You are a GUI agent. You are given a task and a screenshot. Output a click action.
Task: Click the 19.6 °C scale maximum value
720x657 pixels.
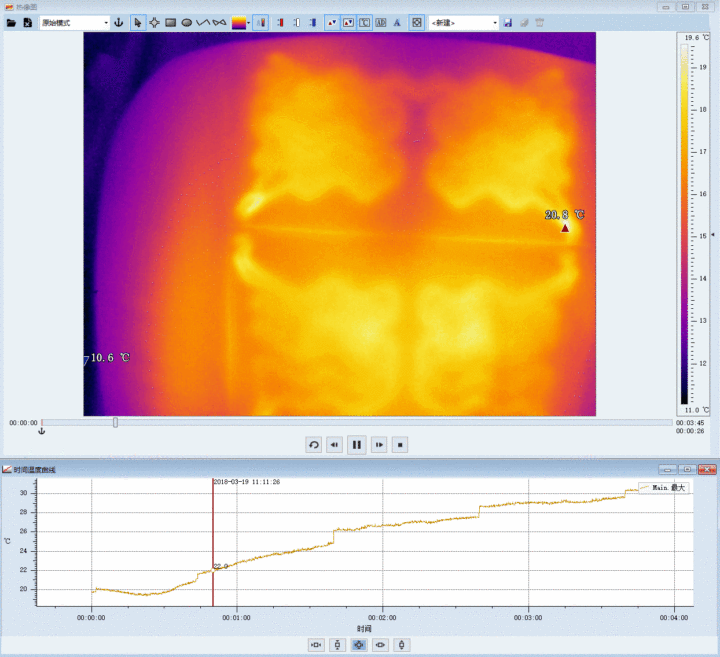pos(697,38)
